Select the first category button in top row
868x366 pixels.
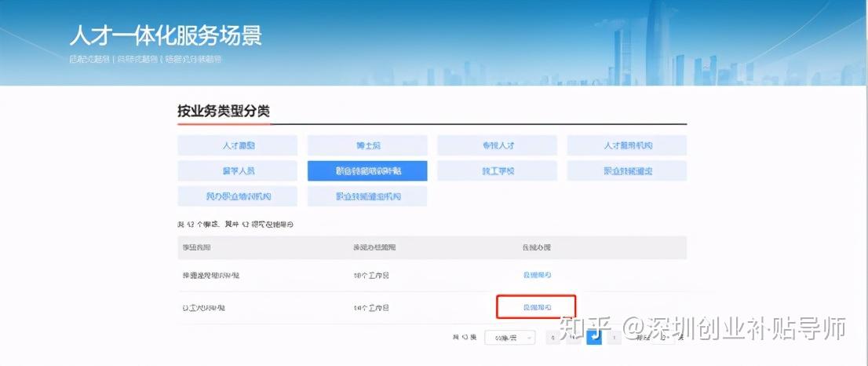(238, 145)
